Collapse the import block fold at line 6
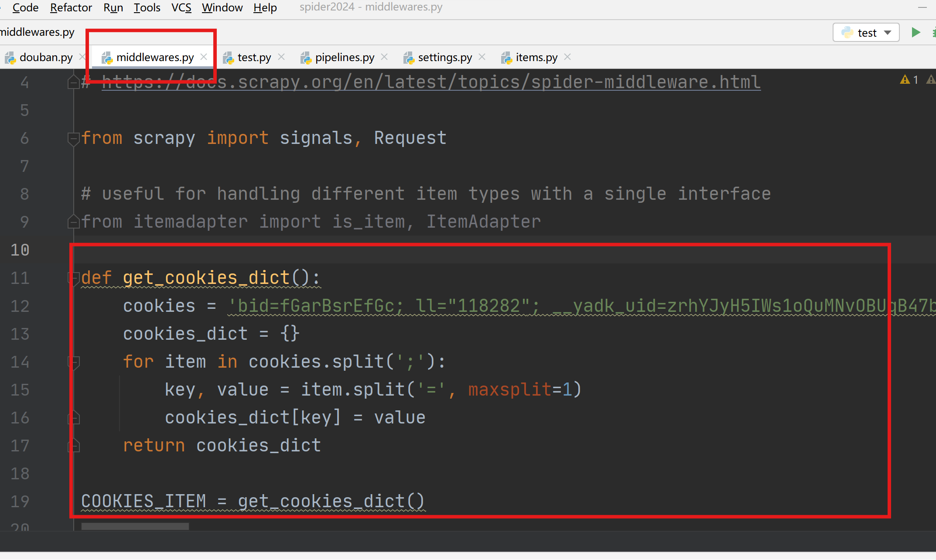936x560 pixels. (73, 138)
